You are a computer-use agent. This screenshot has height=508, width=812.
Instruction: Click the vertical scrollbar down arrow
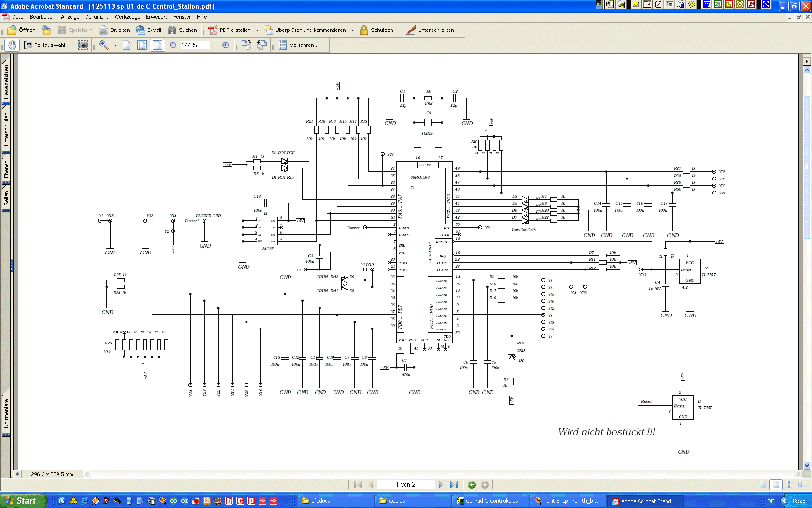pos(807,465)
